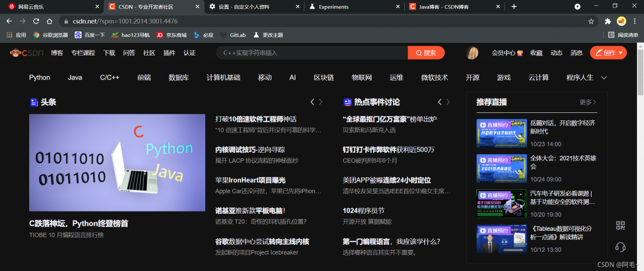Open the 阅读清单 reading list
644x271 pixels.
click(x=623, y=35)
